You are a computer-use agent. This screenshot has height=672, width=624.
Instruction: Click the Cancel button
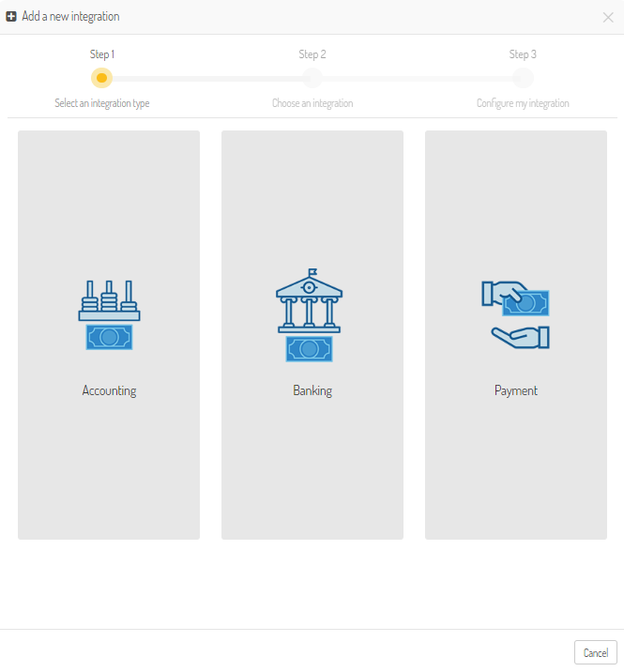coord(595,652)
